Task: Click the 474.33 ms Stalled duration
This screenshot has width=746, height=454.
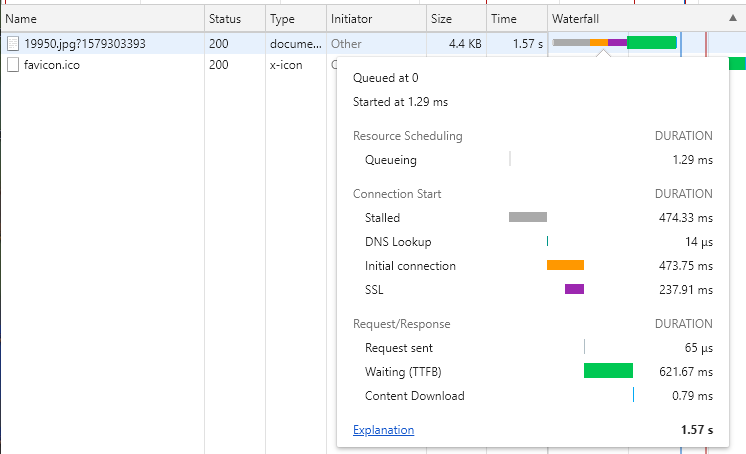Action: [686, 218]
